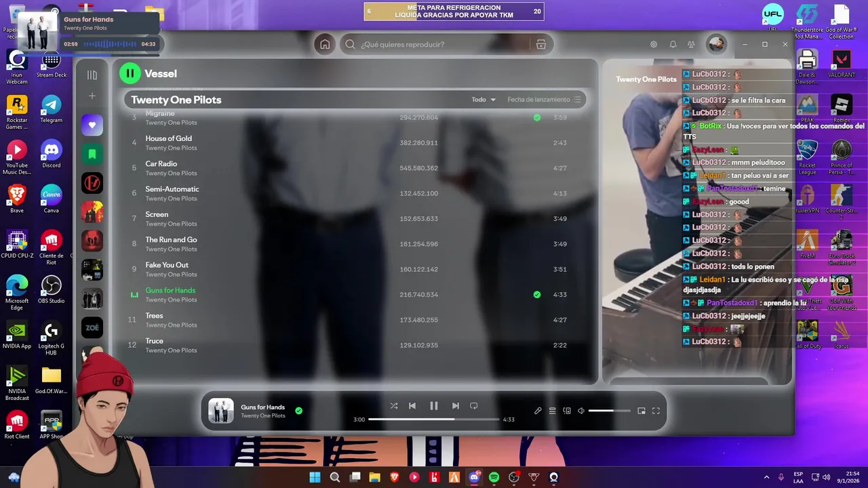This screenshot has width=868, height=488.
Task: Play the Trees track row
Action: click(x=356, y=320)
